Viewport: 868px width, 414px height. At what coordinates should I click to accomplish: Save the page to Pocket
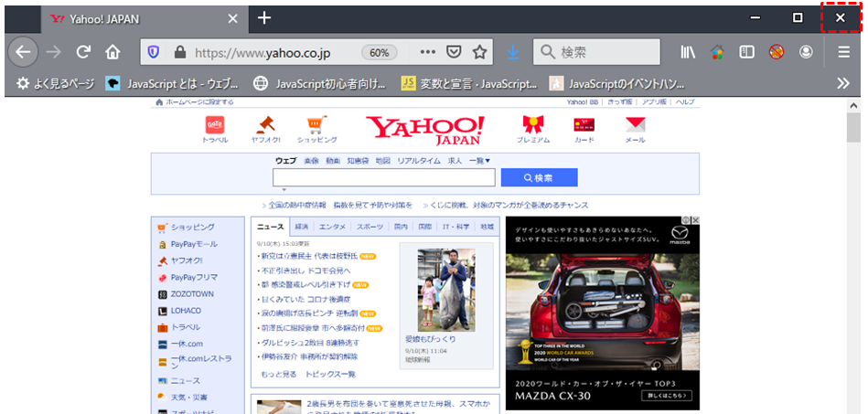coord(454,52)
